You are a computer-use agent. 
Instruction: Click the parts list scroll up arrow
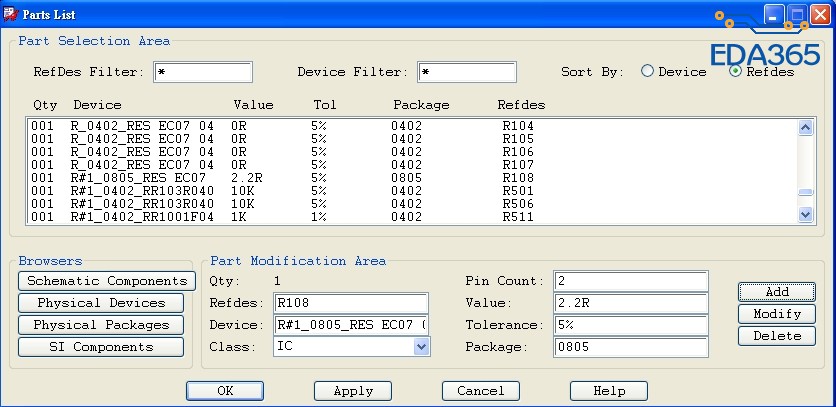pyautogui.click(x=805, y=127)
